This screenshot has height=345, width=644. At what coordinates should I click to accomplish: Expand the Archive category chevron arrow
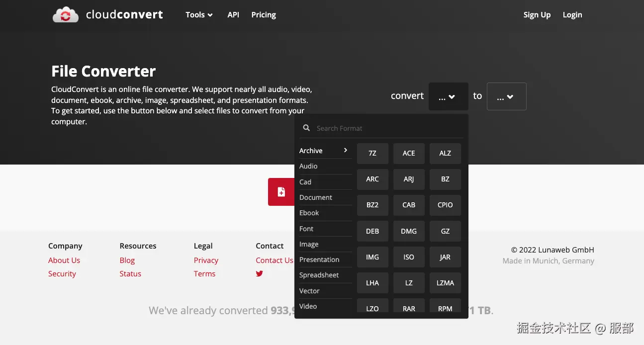tap(346, 150)
